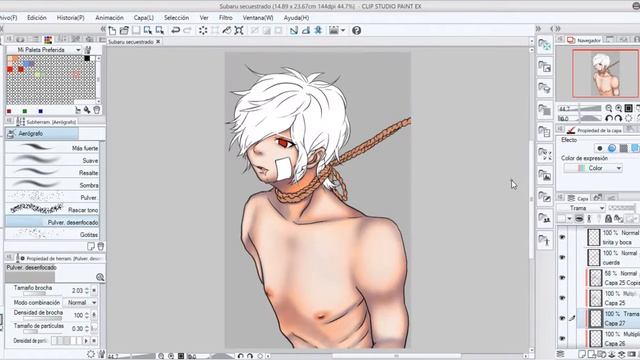
Task: Click the dotted circle Deselect icon in the command bar
Action: coord(203,30)
